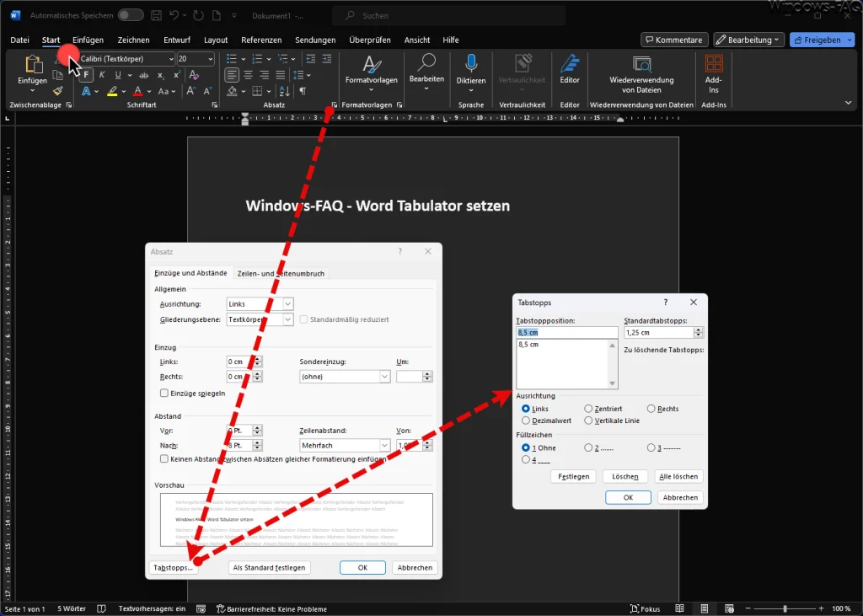Select the 1 Ohne fill character
863x616 pixels.
(526, 447)
